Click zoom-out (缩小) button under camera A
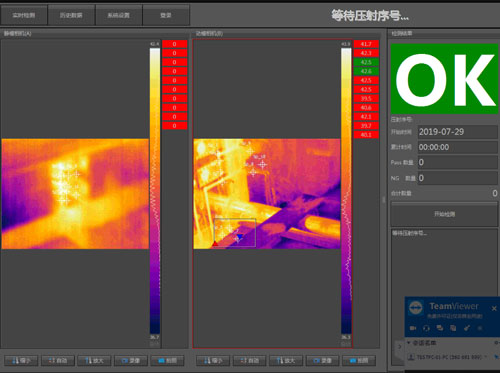This screenshot has width=500, height=373. pyautogui.click(x=21, y=360)
